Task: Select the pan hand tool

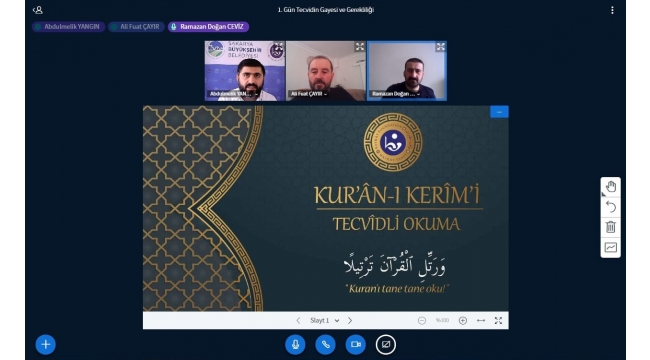Action: click(611, 187)
